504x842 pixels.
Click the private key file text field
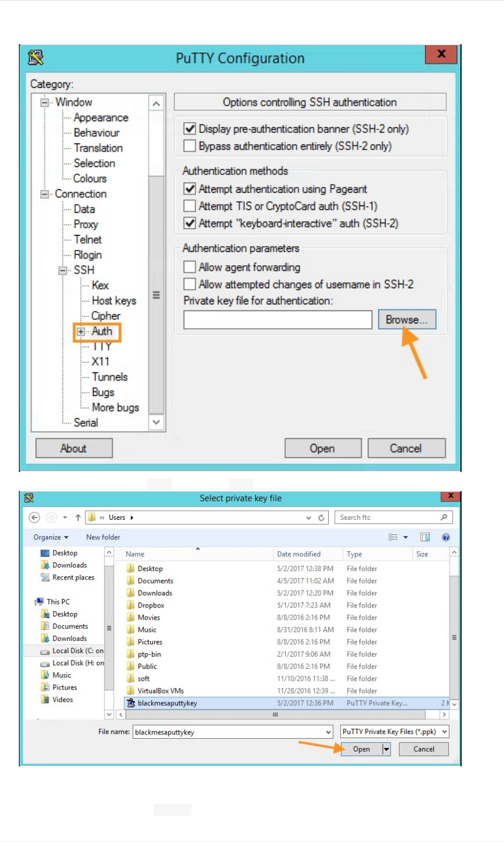click(278, 320)
